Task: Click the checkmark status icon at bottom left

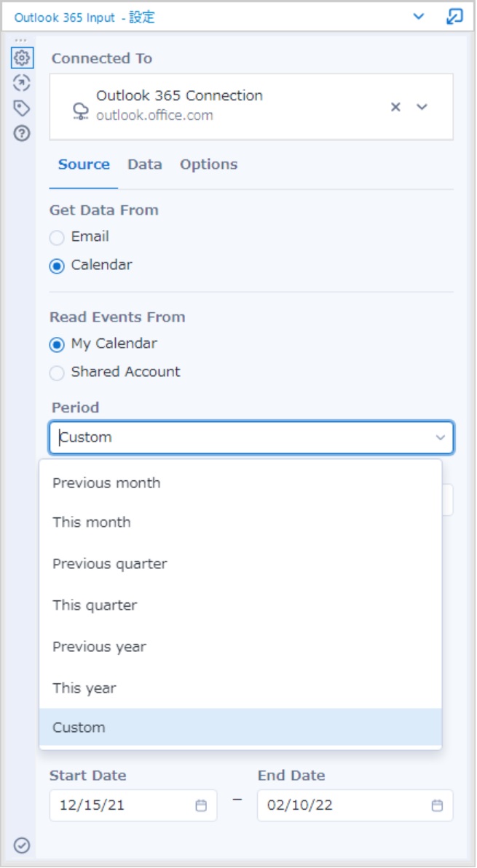Action: (x=22, y=845)
